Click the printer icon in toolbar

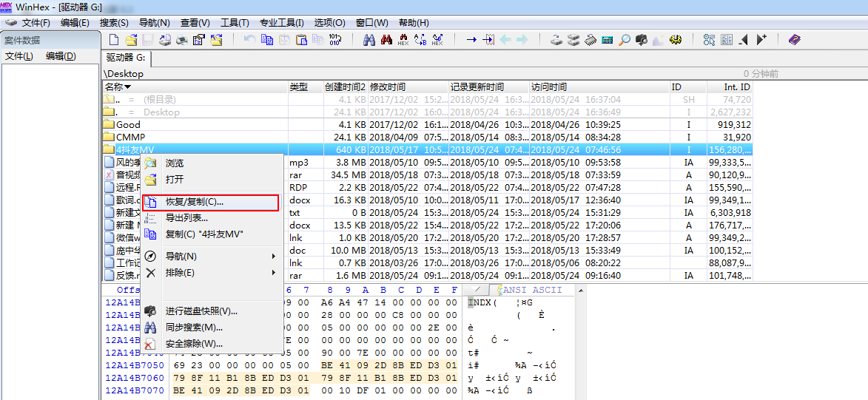pyautogui.click(x=181, y=40)
